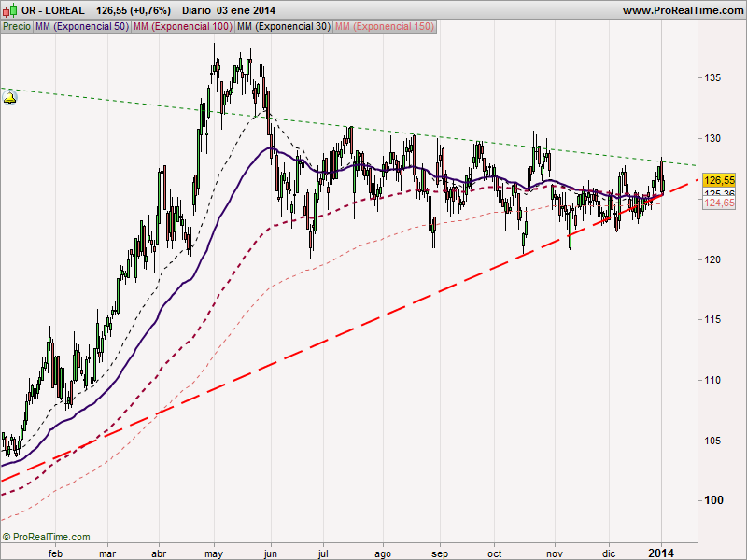Click the 03 ene 2014 date text
747x560 pixels.
tap(246, 10)
